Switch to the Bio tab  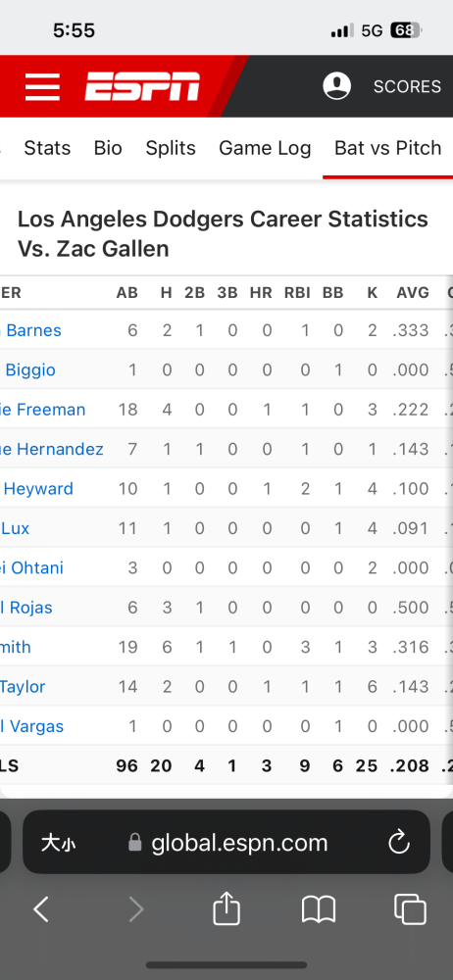108,148
